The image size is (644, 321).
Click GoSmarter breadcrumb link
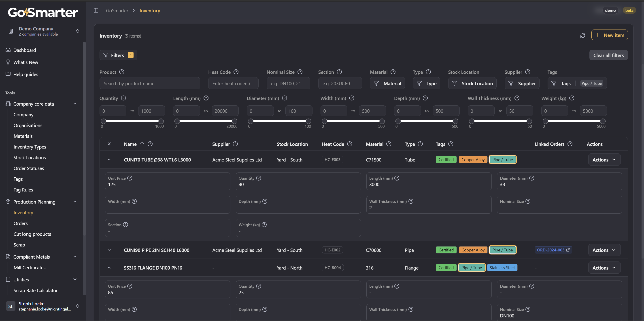117,11
